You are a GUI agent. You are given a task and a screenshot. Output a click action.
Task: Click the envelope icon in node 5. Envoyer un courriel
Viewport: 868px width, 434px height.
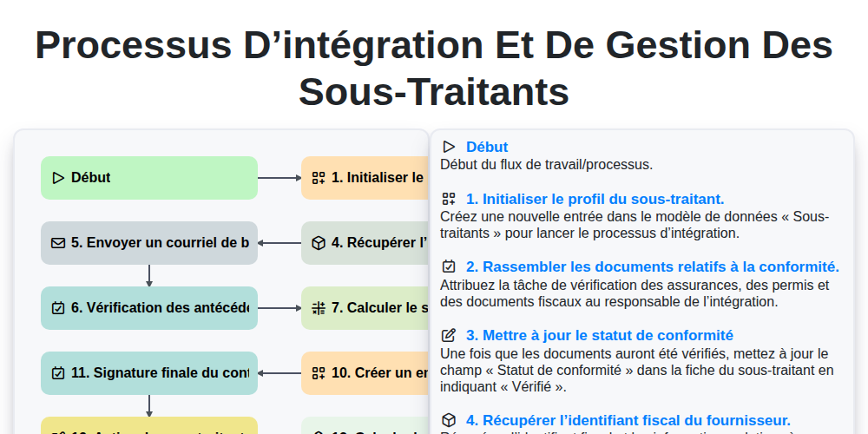tap(58, 243)
